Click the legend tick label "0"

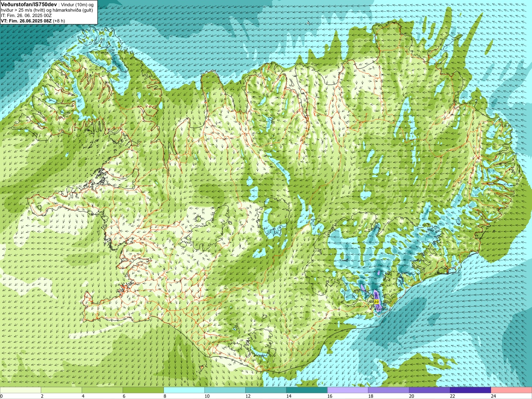2,396
